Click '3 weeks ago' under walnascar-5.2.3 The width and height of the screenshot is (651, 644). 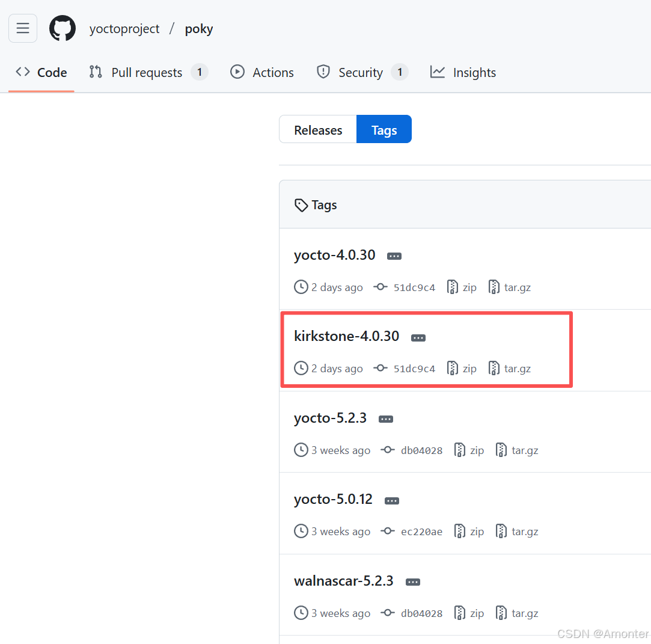341,613
